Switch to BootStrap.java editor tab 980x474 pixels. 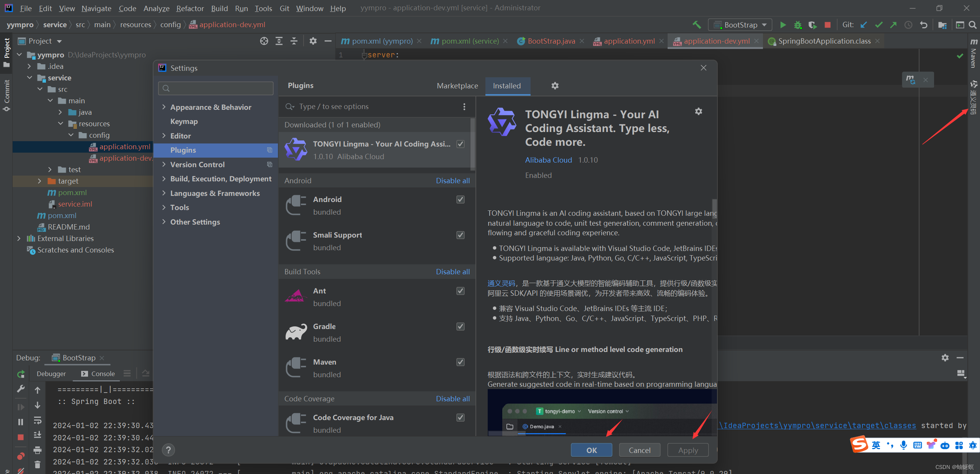551,41
